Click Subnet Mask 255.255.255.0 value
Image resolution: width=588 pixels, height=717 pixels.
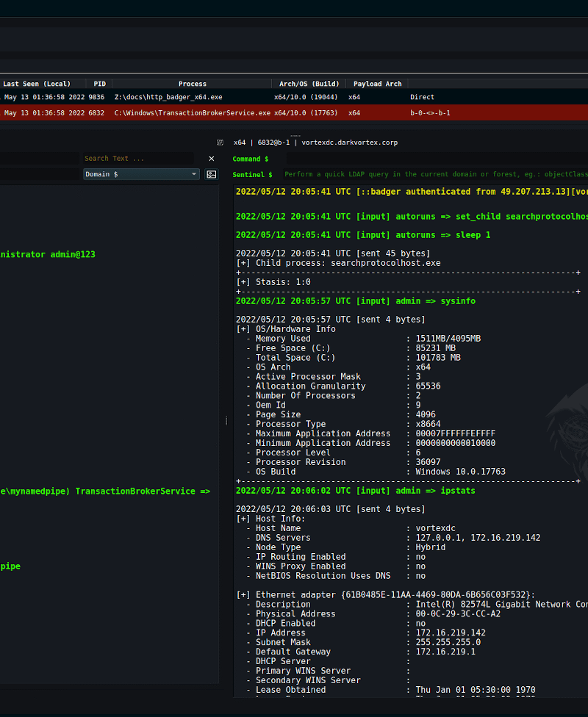448,642
